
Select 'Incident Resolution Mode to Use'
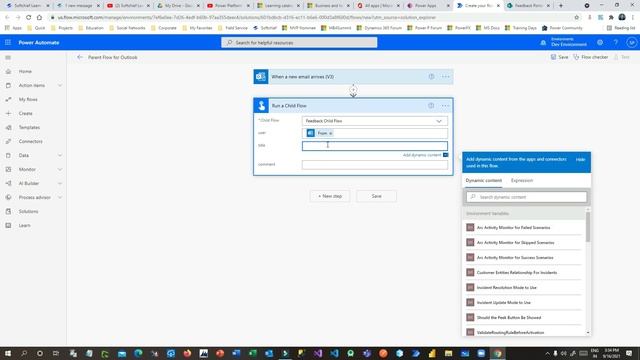click(524, 287)
